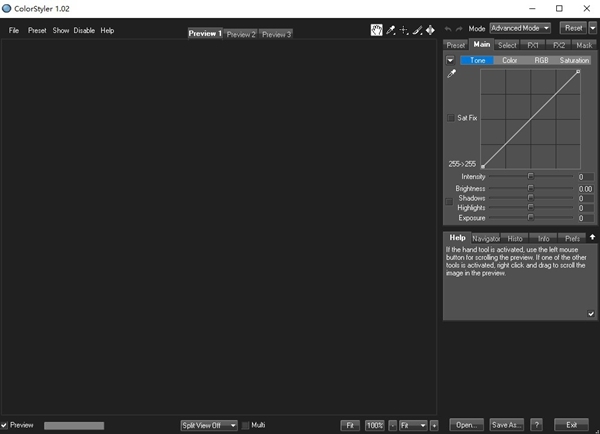This screenshot has width=600, height=434.
Task: Click the Save As... button
Action: click(x=506, y=425)
